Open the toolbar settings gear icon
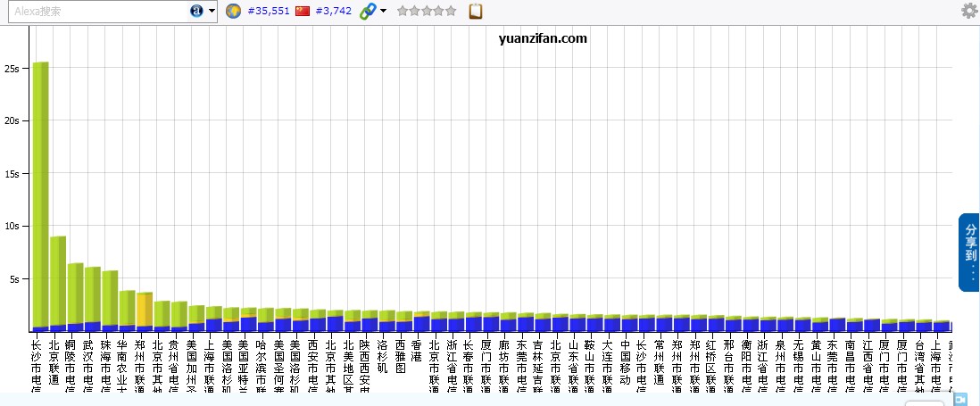This screenshot has height=406, width=980. point(969,11)
